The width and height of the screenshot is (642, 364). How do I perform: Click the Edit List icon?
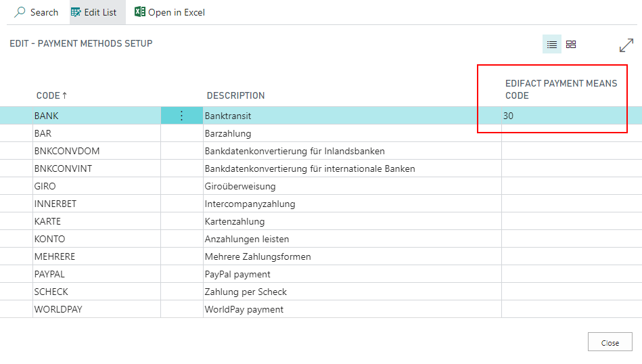(x=76, y=12)
